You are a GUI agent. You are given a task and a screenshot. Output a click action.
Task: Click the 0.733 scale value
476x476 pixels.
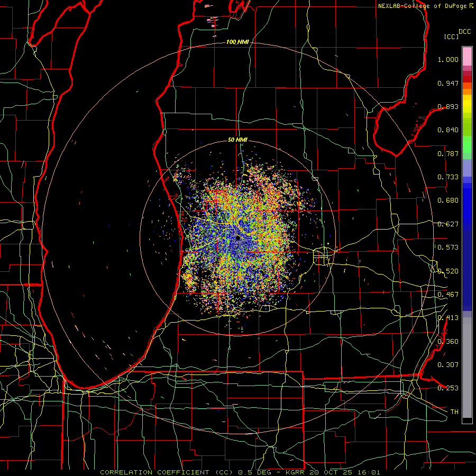(448, 177)
